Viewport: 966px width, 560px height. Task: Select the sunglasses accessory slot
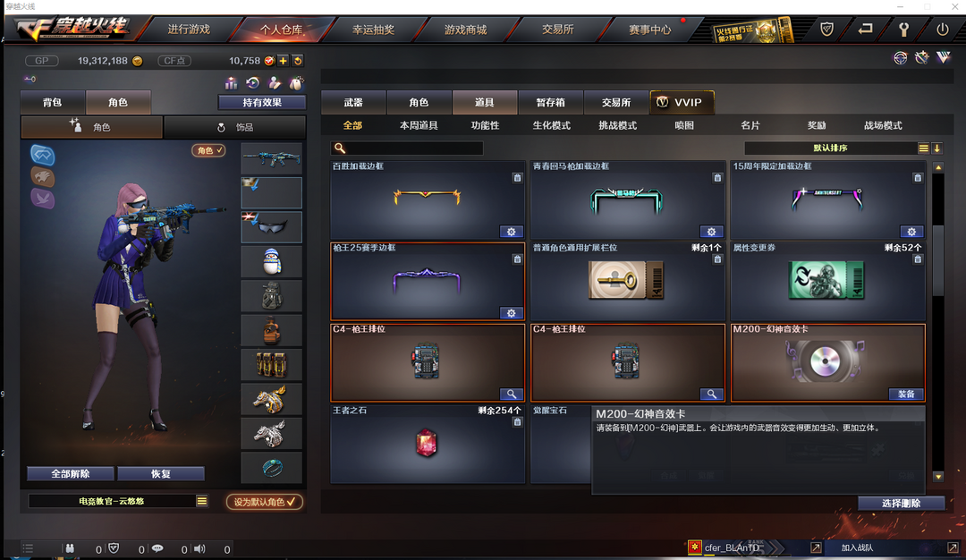[x=271, y=226]
